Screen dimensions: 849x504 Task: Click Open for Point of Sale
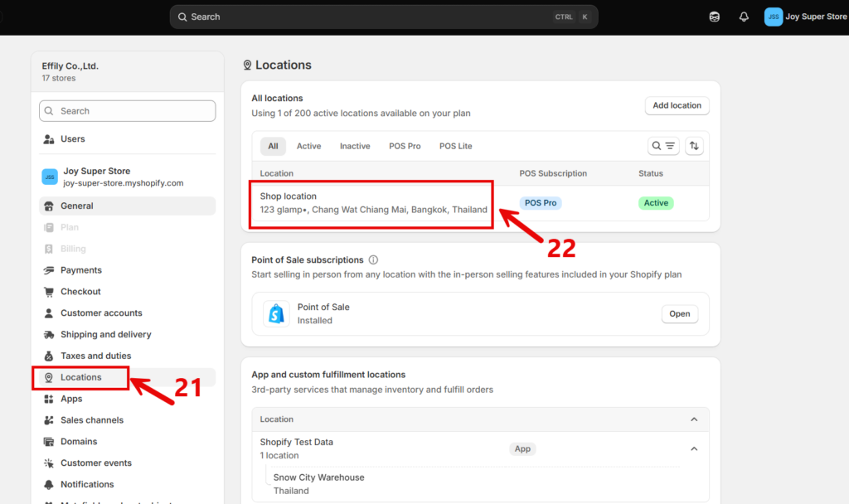pos(680,314)
